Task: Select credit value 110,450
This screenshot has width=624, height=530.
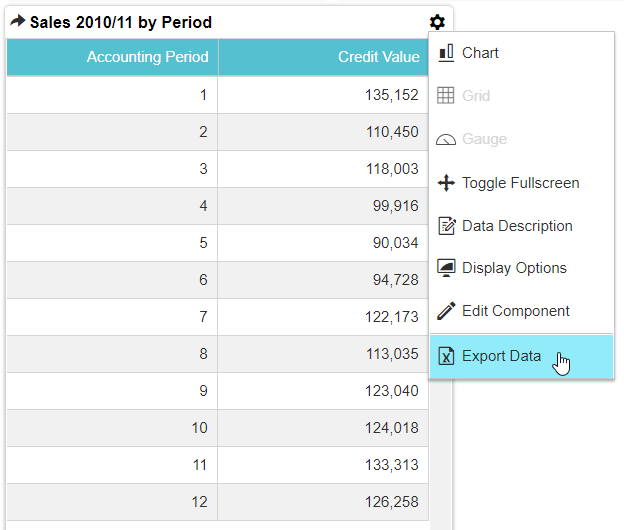Action: tap(392, 132)
